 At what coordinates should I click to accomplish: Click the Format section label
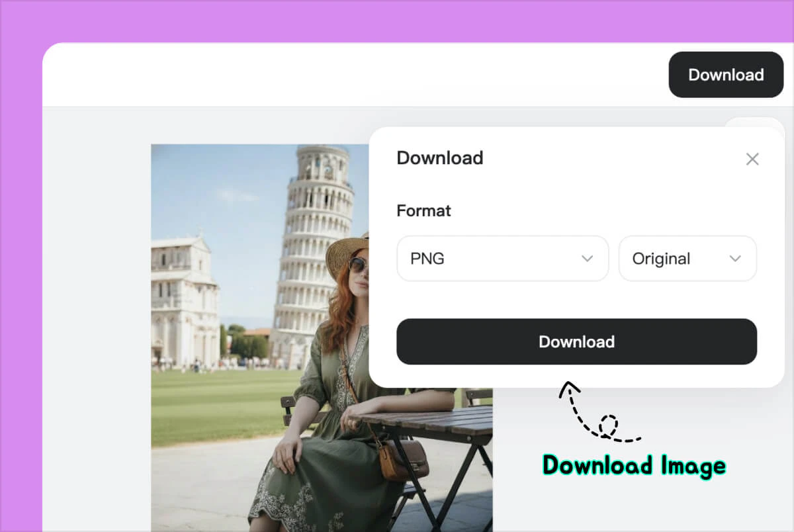pos(423,210)
